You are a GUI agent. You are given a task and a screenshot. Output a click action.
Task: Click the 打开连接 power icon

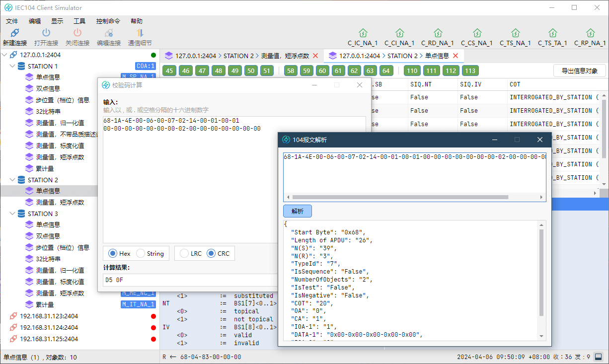(x=46, y=33)
